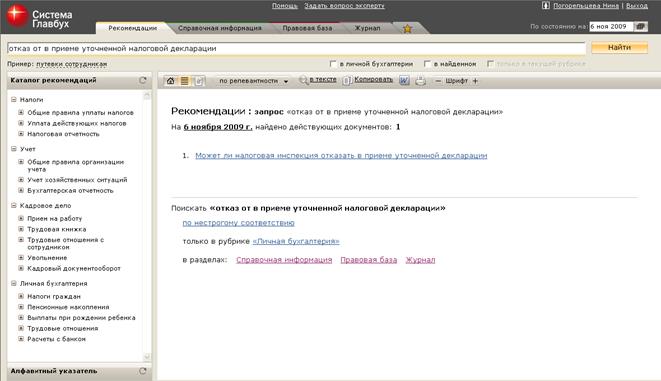Refresh Каталог рекомендаций panel icon
661x381 pixels.
tap(143, 80)
